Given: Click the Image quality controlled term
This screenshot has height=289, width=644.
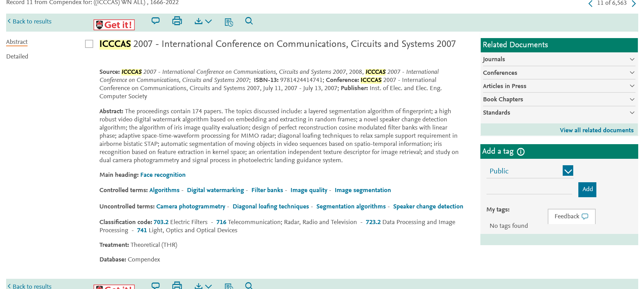Looking at the screenshot, I should pyautogui.click(x=309, y=190).
